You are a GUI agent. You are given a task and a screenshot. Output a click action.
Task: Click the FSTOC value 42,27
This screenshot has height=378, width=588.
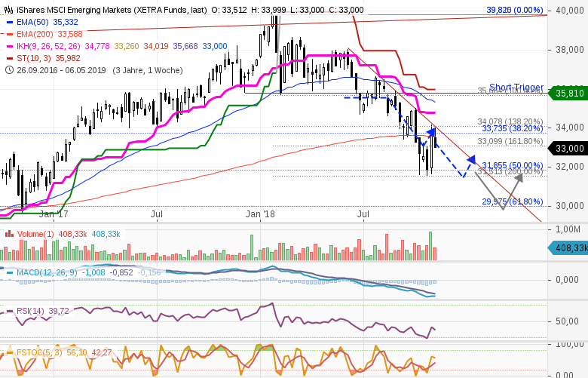pyautogui.click(x=102, y=353)
